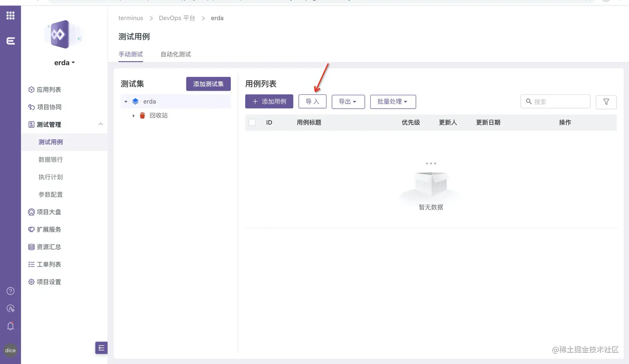Image resolution: width=629 pixels, height=364 pixels.
Task: Click the Erda E logo icon
Action: 11,41
